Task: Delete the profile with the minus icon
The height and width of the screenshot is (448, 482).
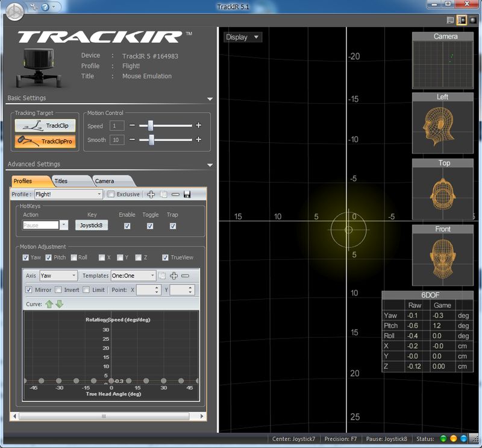Action: click(175, 195)
